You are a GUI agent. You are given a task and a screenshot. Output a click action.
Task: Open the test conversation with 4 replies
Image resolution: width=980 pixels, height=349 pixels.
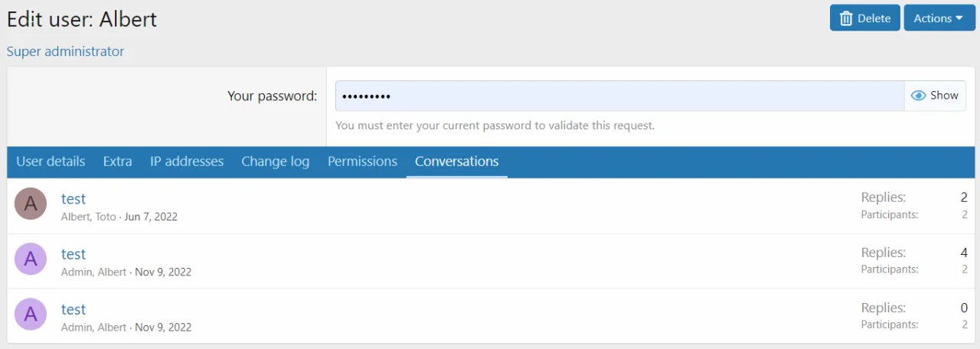(x=73, y=254)
